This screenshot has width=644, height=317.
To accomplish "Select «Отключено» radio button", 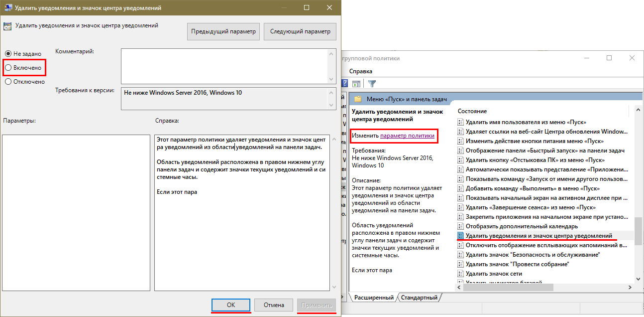I will (8, 82).
